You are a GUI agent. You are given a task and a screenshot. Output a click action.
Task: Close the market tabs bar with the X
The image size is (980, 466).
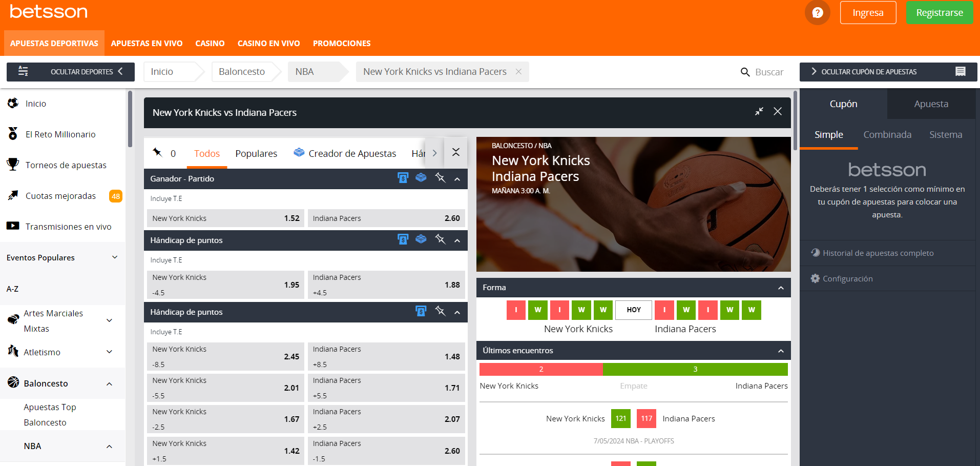456,152
